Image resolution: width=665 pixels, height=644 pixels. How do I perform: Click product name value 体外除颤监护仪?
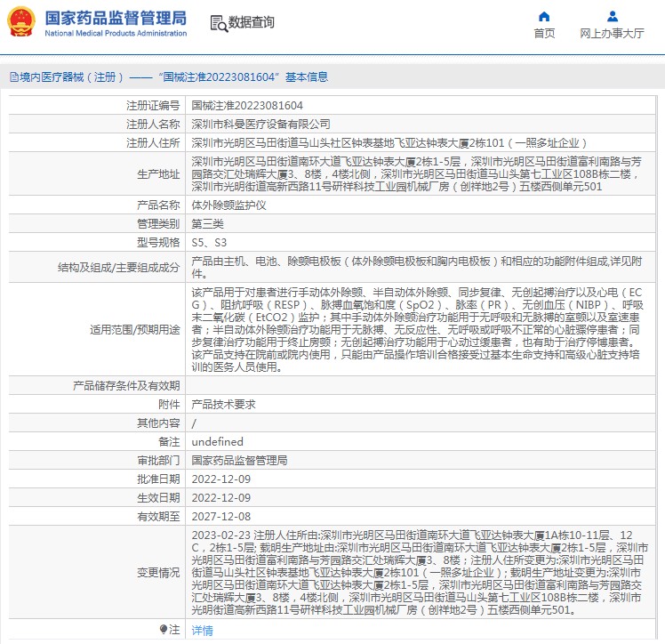tap(228, 205)
